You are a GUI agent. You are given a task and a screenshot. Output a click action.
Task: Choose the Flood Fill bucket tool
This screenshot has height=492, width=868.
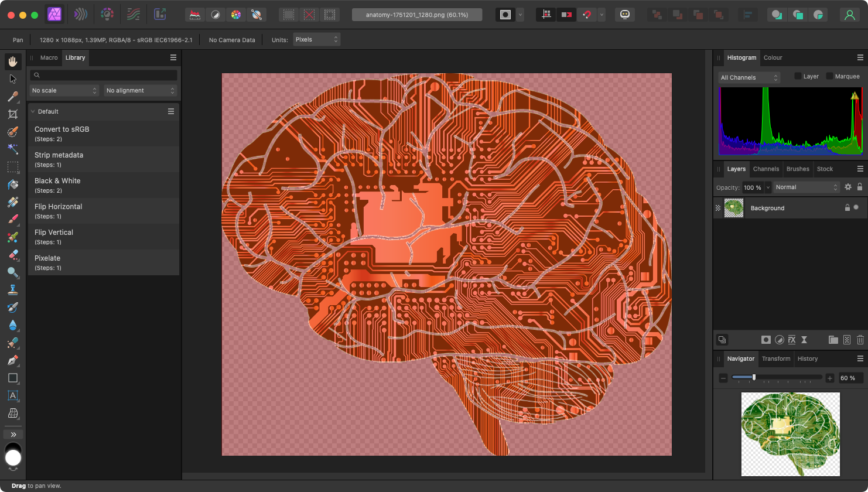click(x=13, y=184)
